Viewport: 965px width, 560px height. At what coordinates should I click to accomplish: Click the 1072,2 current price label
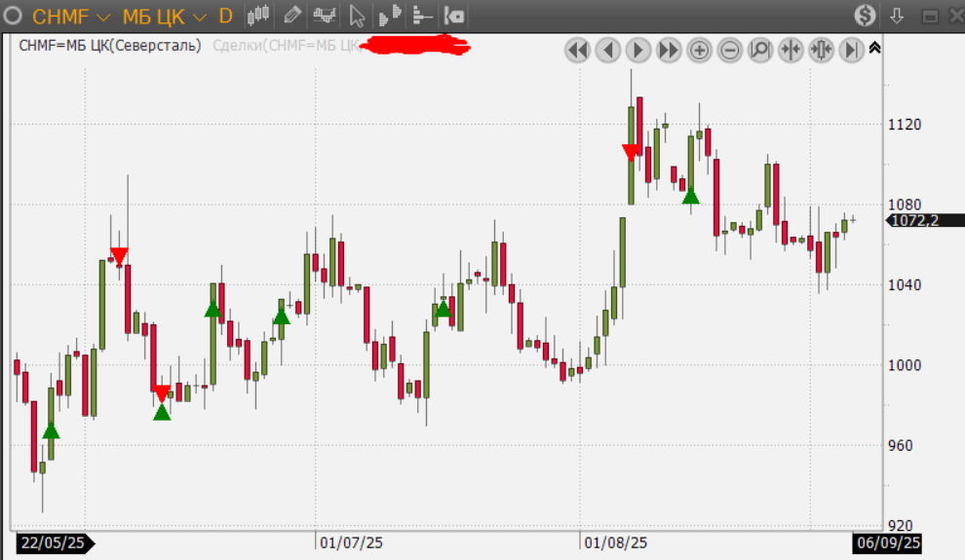(913, 221)
